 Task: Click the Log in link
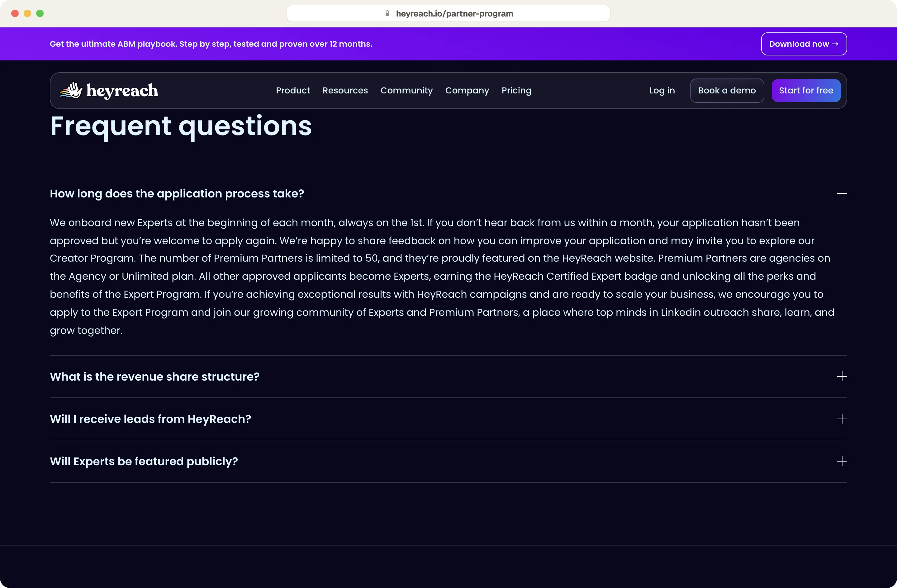(662, 90)
